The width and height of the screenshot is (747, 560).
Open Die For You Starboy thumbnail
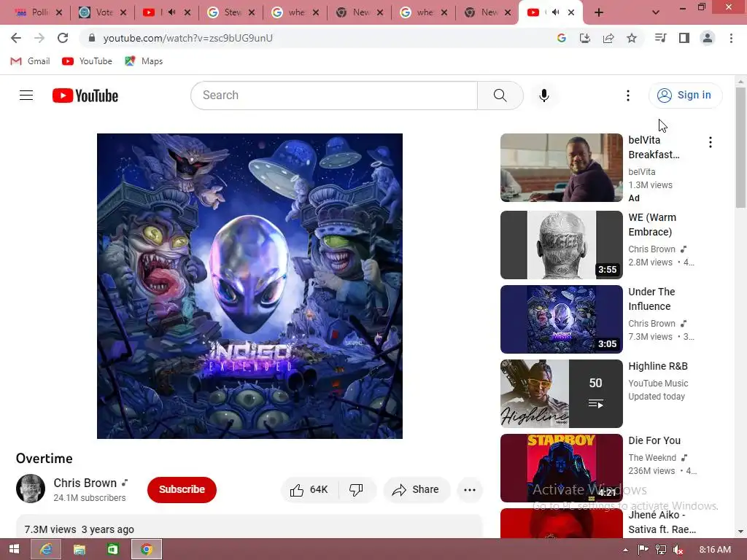(x=561, y=467)
